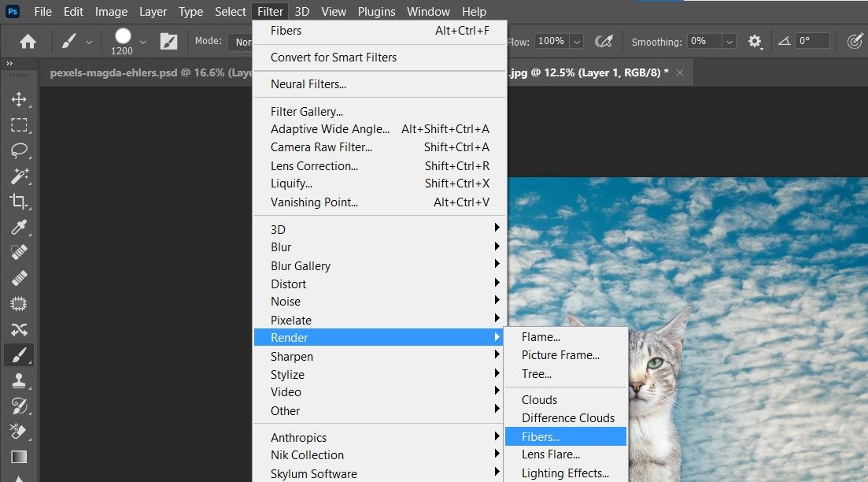
Task: Toggle pressure for size icon
Action: click(855, 41)
